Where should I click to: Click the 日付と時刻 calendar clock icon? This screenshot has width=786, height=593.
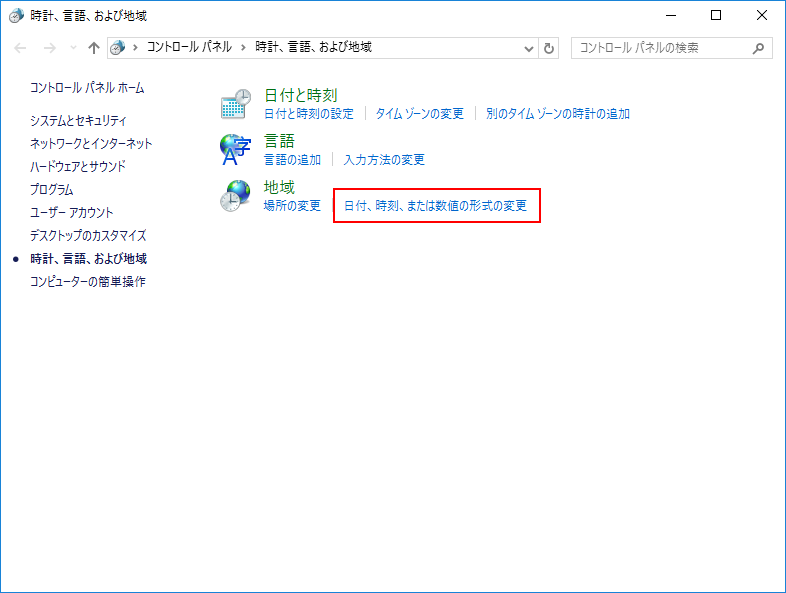pyautogui.click(x=235, y=104)
